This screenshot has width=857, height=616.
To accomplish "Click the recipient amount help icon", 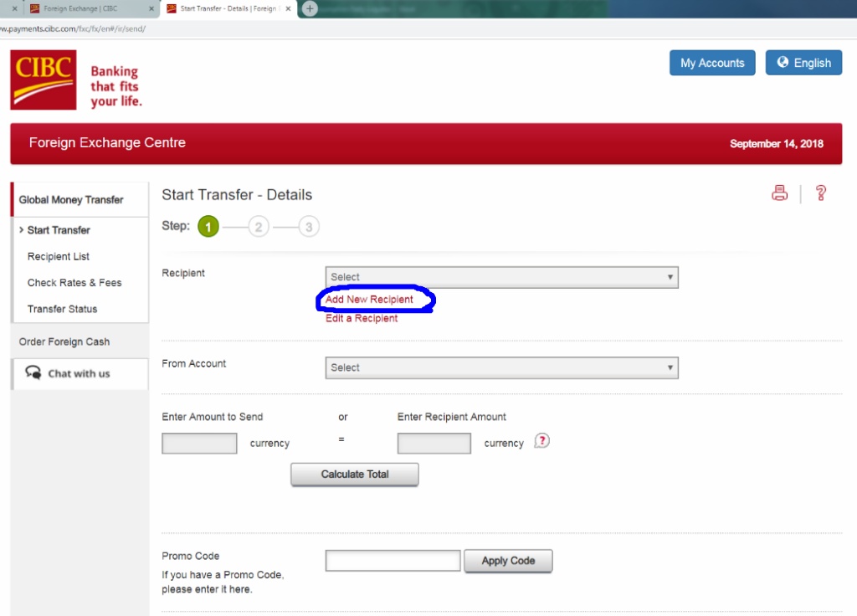I will pyautogui.click(x=541, y=440).
